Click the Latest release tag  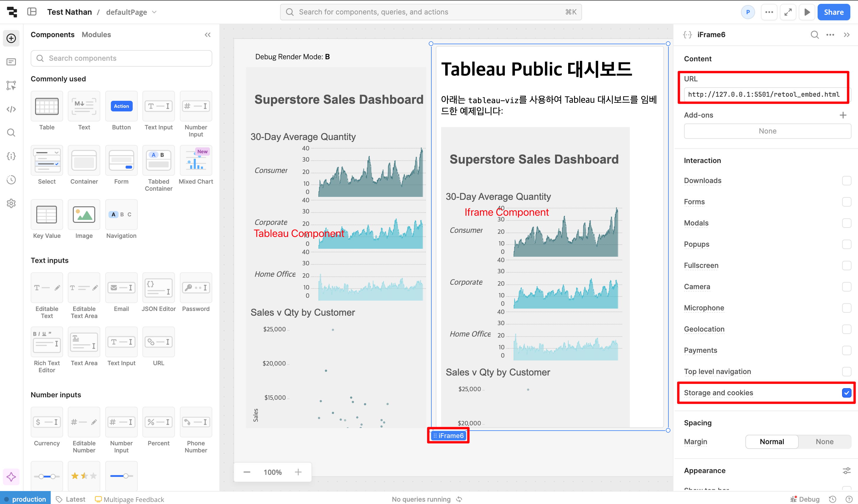[70, 499]
